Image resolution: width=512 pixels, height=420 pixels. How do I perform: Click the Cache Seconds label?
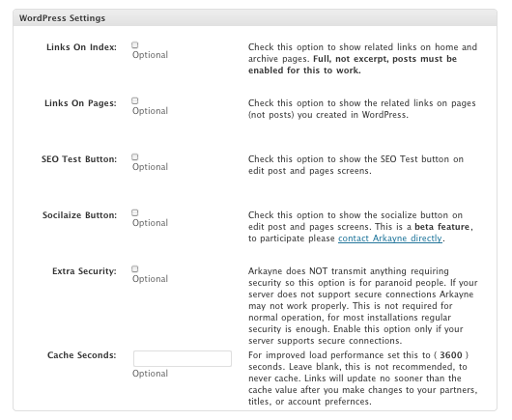(x=82, y=355)
